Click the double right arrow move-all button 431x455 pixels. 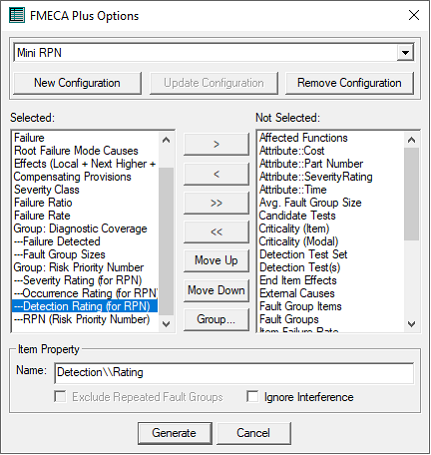pyautogui.click(x=216, y=203)
